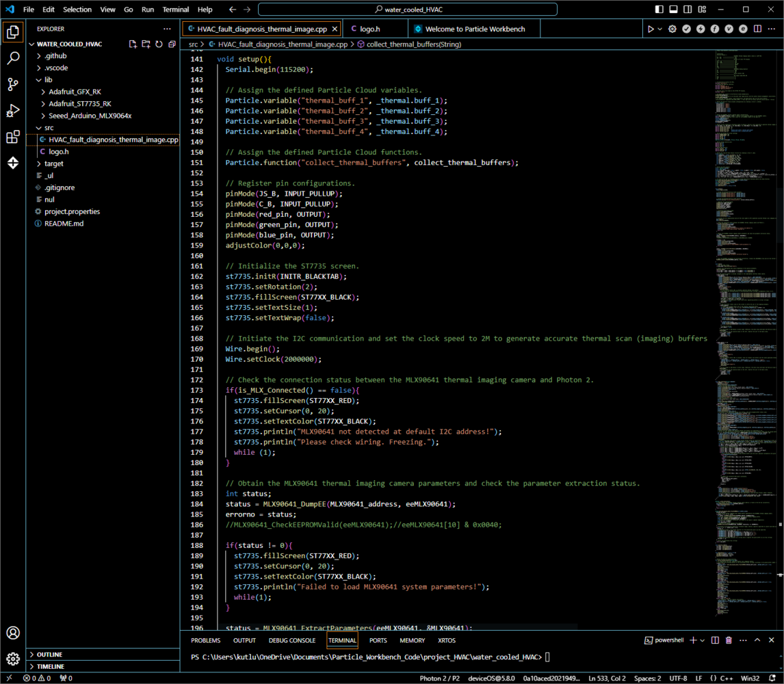Kill the terminal with trash icon
Image resolution: width=784 pixels, height=684 pixels.
coord(729,640)
